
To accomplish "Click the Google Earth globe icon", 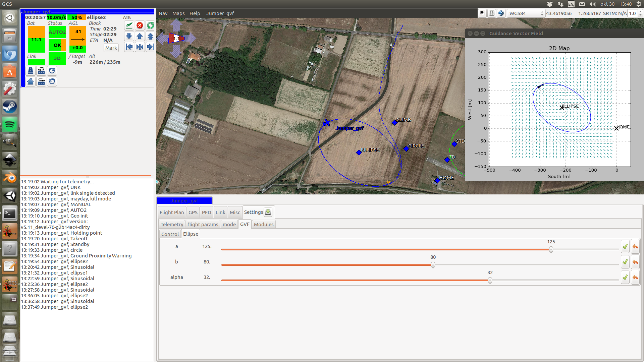I will [501, 13].
